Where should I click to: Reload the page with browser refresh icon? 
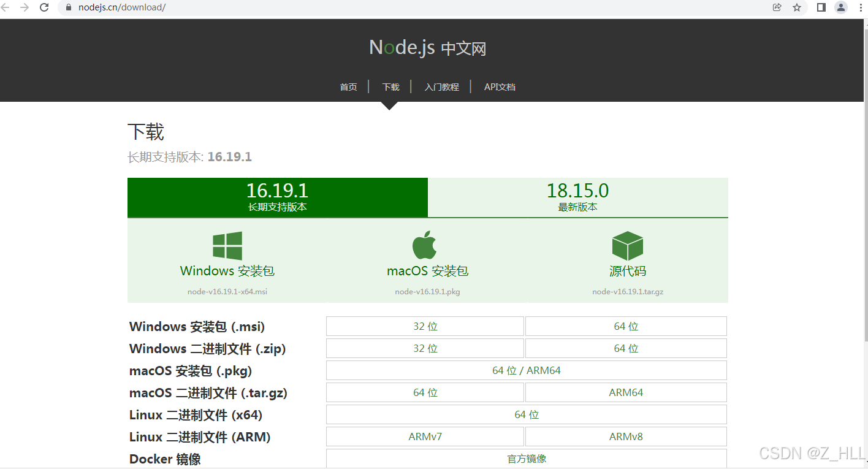44,7
